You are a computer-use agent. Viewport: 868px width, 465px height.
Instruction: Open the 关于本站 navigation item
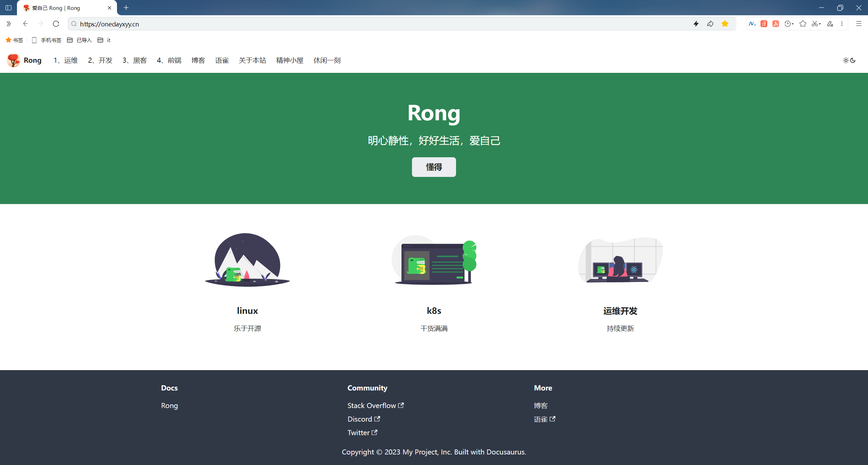252,60
